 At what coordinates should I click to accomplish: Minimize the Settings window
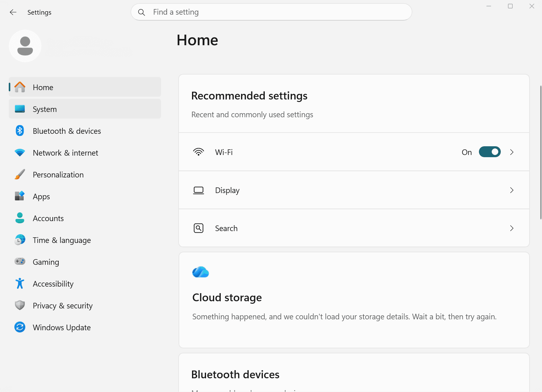[x=489, y=6]
